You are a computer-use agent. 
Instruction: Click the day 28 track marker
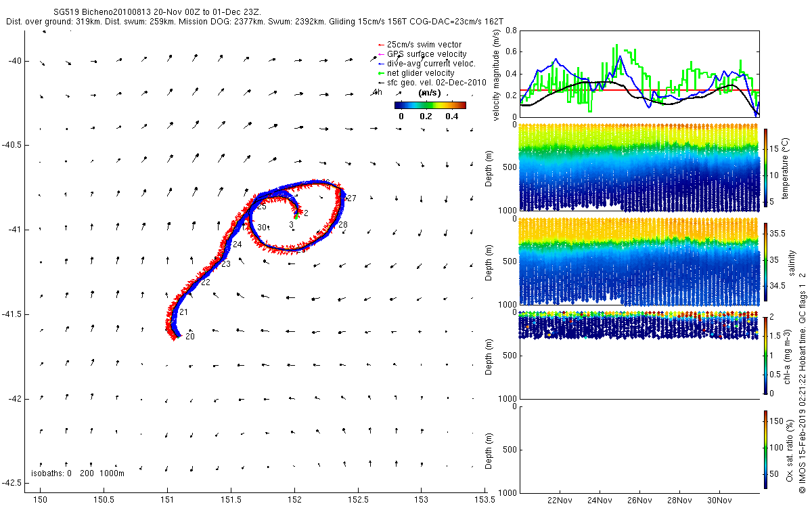click(x=343, y=225)
